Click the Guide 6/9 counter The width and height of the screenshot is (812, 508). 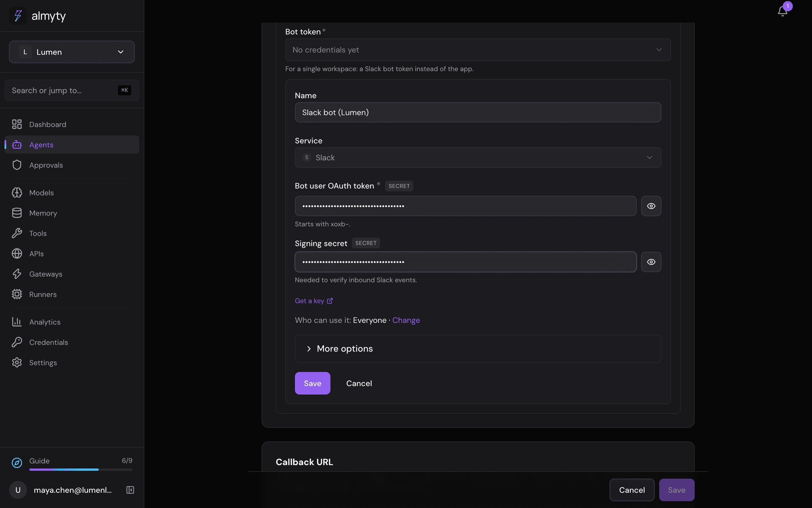point(127,461)
